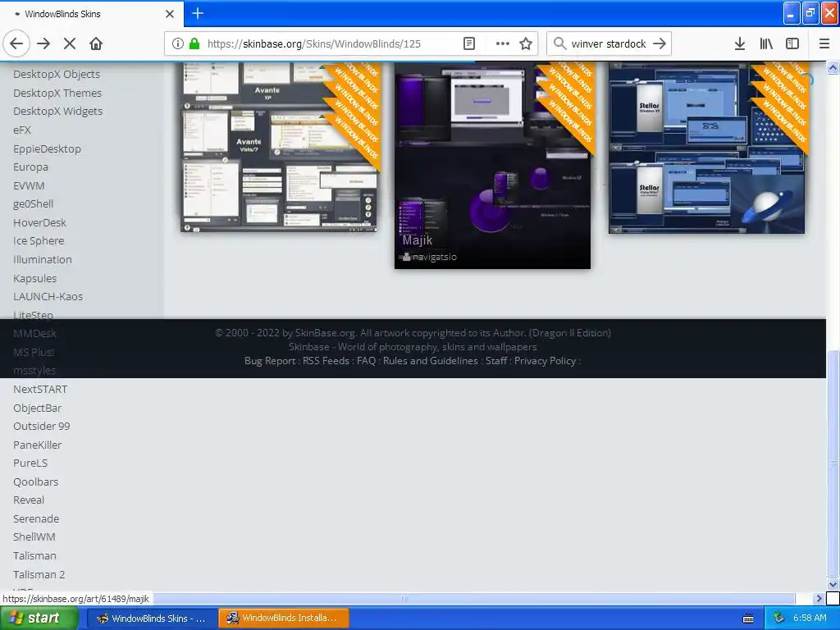Open the Outsider 99 category

41,427
